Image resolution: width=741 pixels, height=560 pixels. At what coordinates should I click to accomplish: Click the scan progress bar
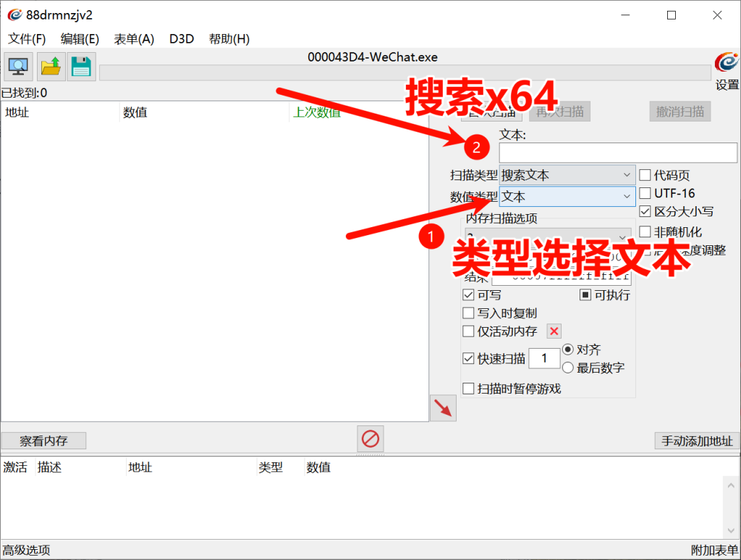pos(405,73)
